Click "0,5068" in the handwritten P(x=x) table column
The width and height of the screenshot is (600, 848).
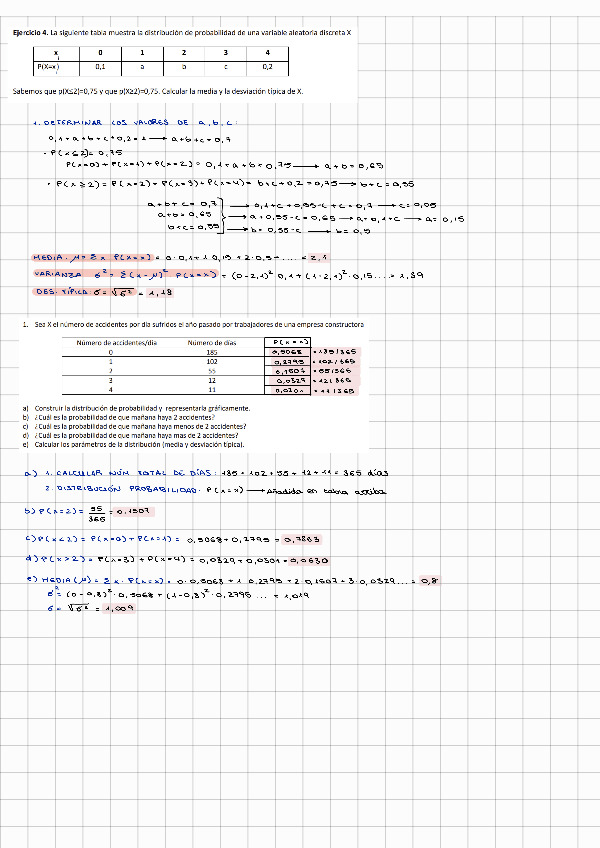pyautogui.click(x=288, y=352)
